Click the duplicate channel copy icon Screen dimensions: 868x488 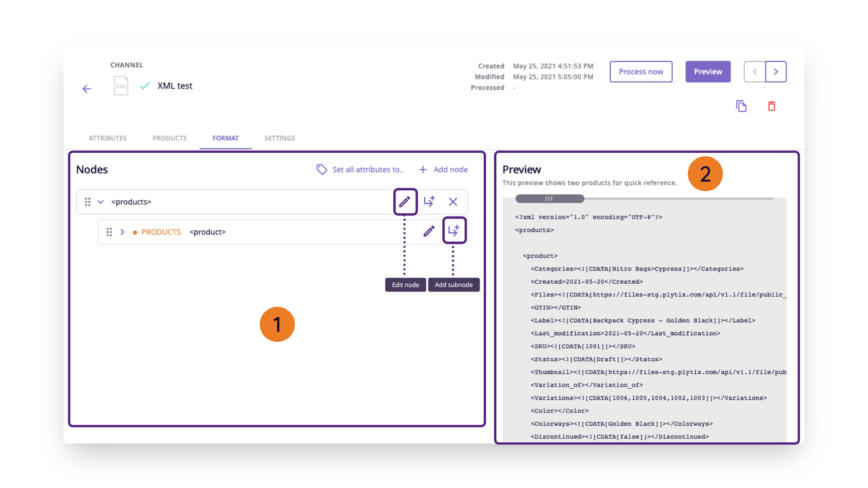point(741,106)
